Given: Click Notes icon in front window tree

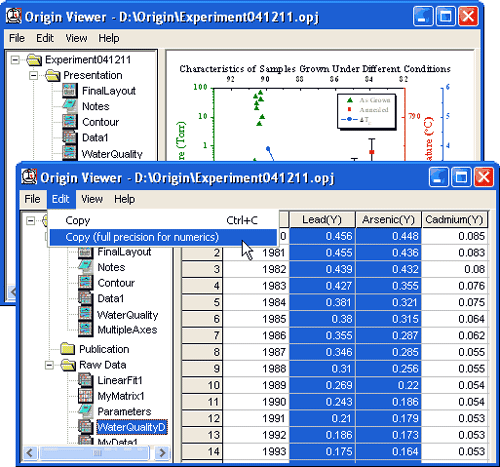Looking at the screenshot, I should pos(85,267).
